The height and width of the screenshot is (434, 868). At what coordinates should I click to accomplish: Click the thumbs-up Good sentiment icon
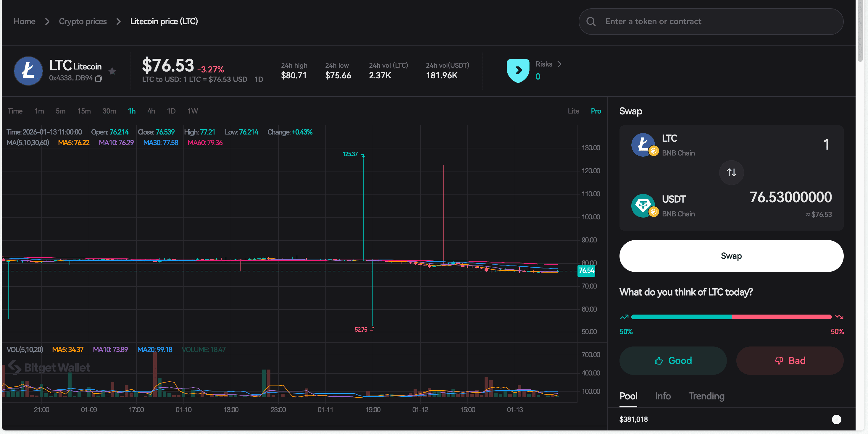pos(659,360)
